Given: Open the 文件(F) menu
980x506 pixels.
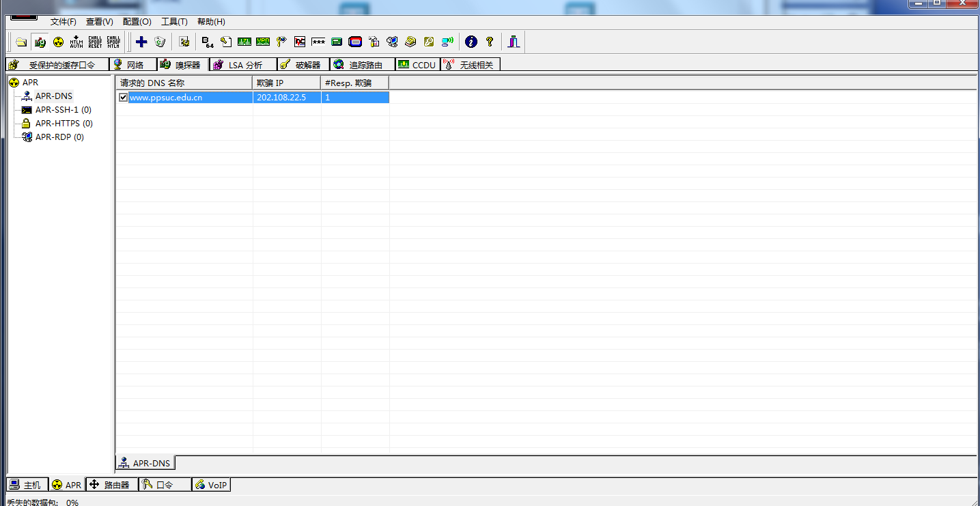Looking at the screenshot, I should click(x=64, y=22).
